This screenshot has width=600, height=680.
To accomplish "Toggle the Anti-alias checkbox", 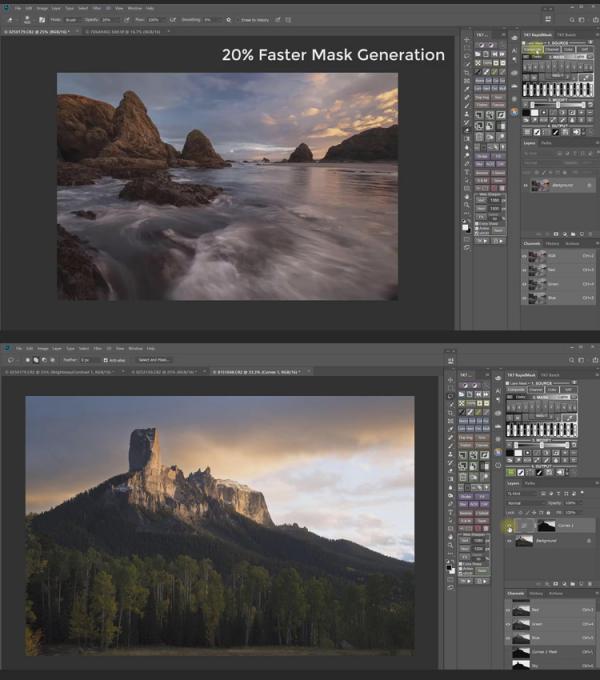I will (x=107, y=359).
